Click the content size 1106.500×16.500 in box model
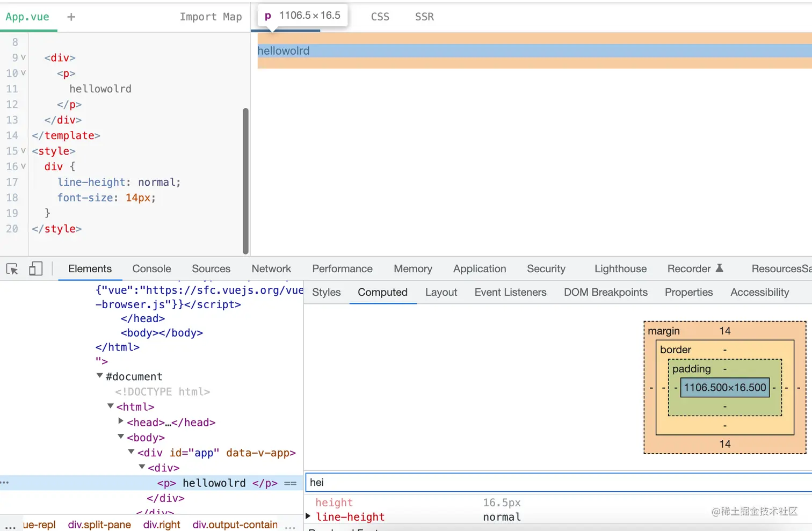 [x=724, y=387]
